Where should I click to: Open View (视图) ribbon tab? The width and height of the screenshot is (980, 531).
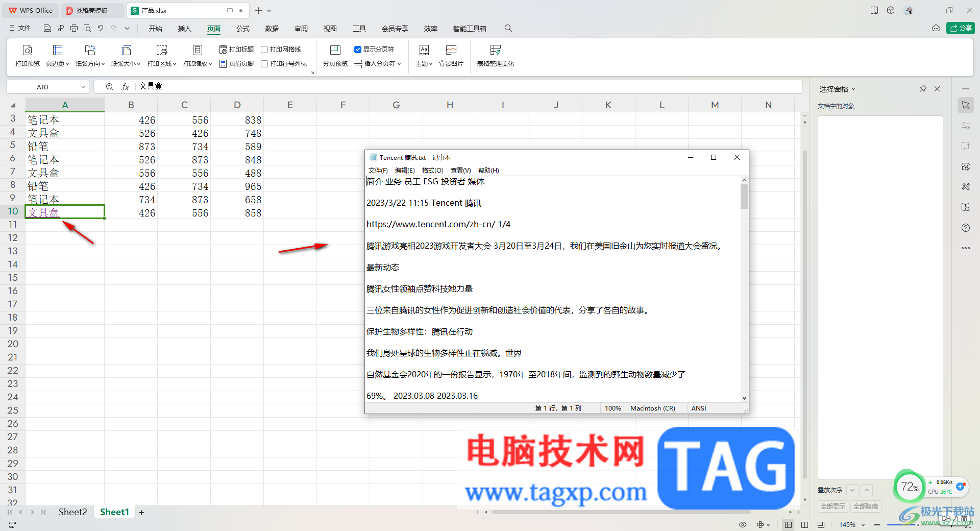330,29
